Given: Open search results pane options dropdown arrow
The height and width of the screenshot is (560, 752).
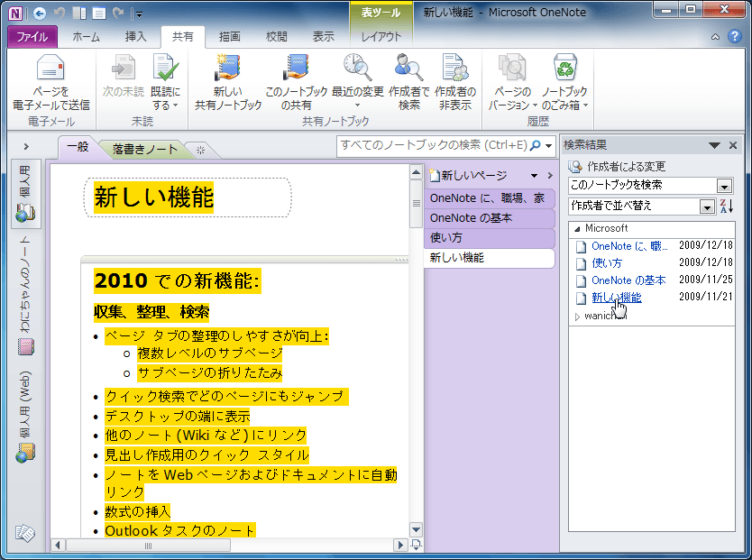Looking at the screenshot, I should point(714,145).
